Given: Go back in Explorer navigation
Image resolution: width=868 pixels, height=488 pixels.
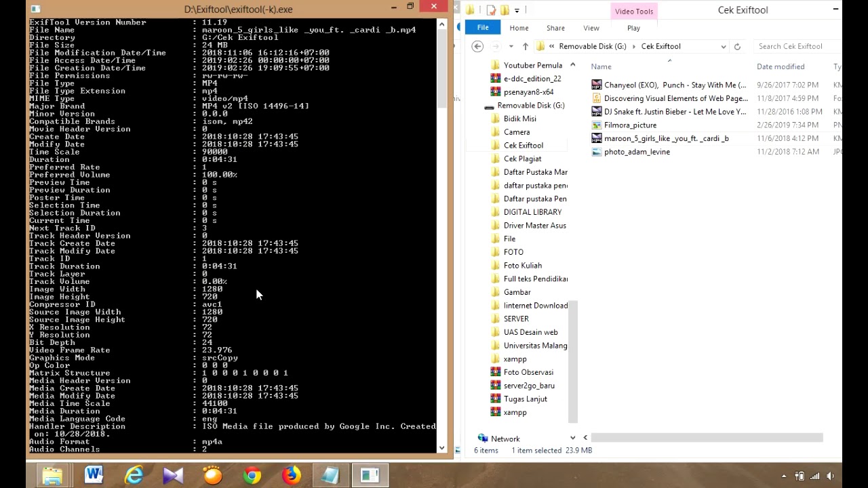Looking at the screenshot, I should pos(477,46).
